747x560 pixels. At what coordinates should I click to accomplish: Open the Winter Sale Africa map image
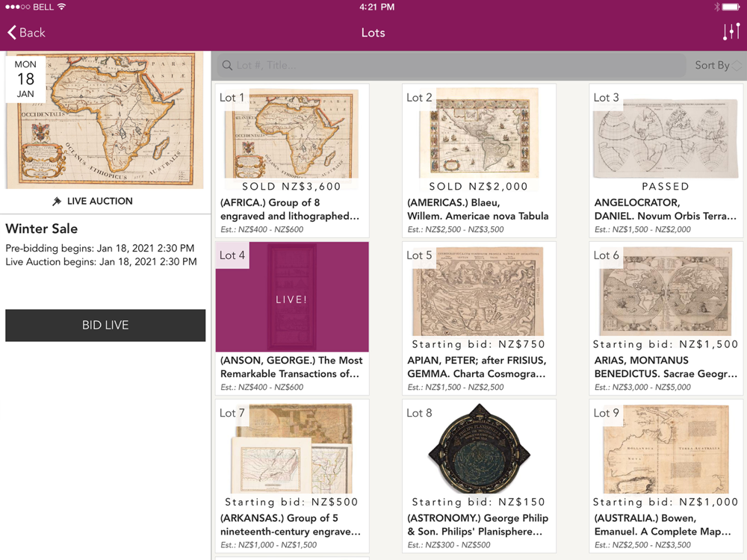point(105,120)
